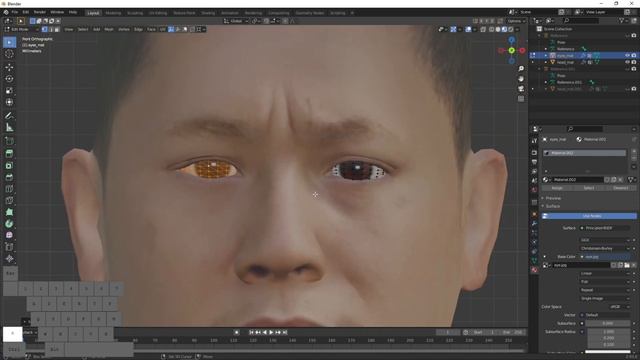Image resolution: width=640 pixels, height=360 pixels.
Task: Open the Repeat extension dropdown
Action: coord(605,290)
